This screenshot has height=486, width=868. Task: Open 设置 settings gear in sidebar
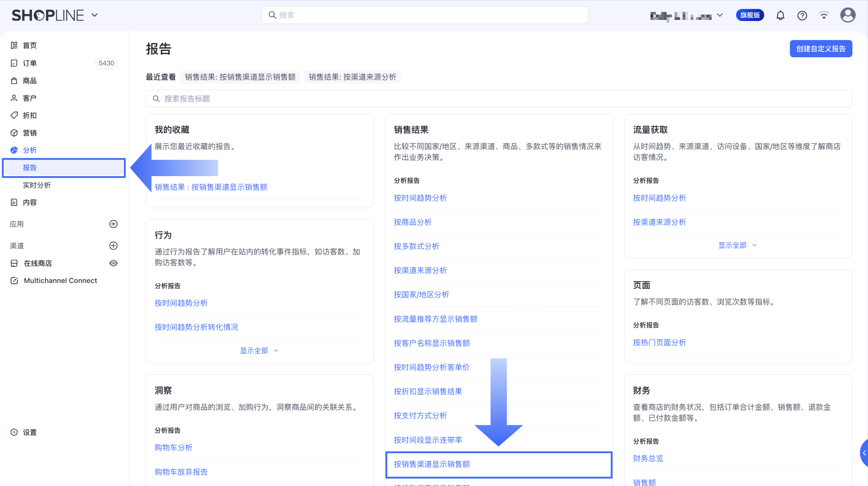coord(14,432)
